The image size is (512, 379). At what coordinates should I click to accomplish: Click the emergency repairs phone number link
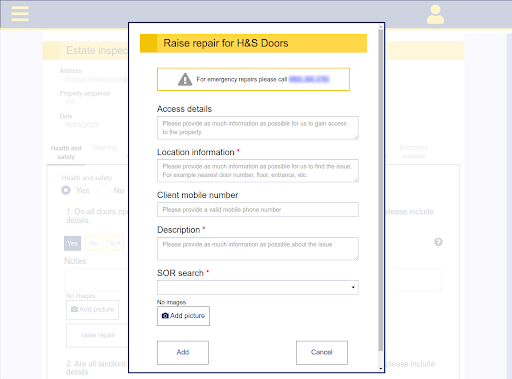tap(309, 79)
